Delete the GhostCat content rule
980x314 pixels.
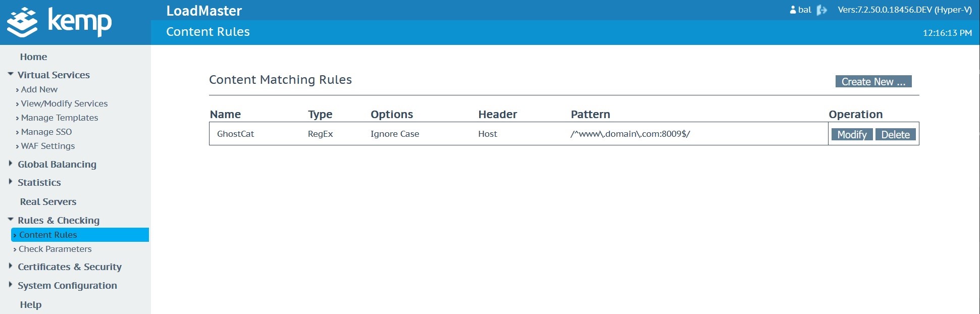coord(895,135)
